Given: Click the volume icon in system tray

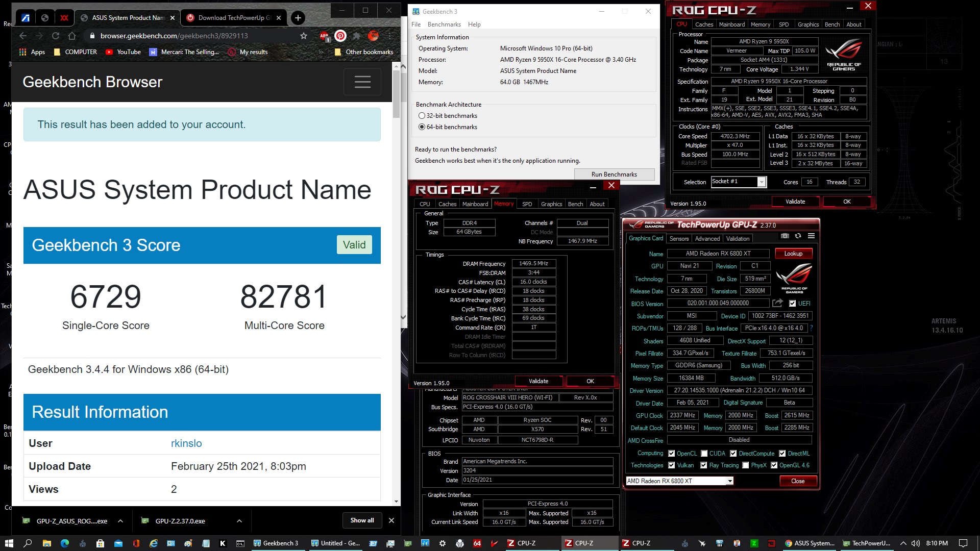Looking at the screenshot, I should [x=915, y=543].
